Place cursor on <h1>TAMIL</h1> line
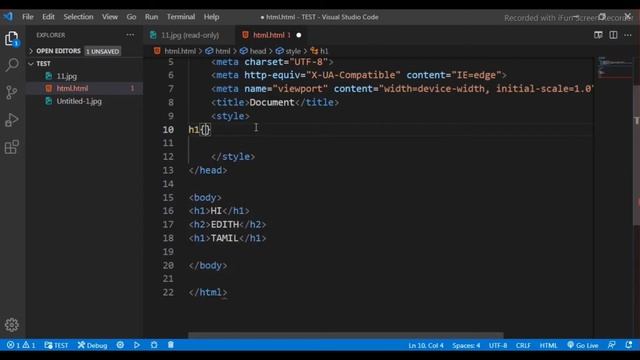The height and width of the screenshot is (360, 640). [227, 238]
